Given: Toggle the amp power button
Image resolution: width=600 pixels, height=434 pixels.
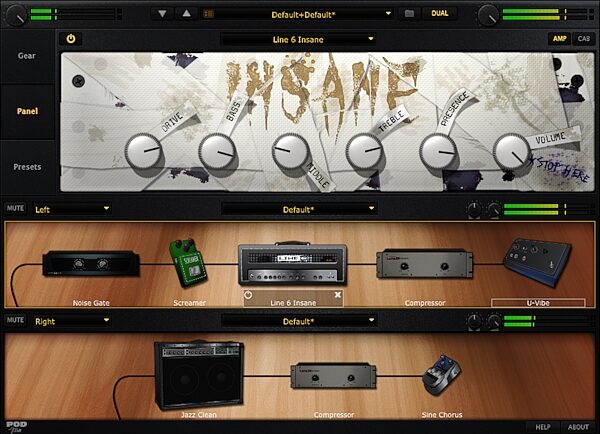Looking at the screenshot, I should pos(71,39).
